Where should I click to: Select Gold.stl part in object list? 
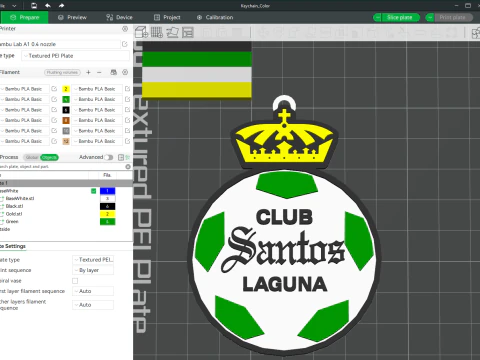pos(14,214)
